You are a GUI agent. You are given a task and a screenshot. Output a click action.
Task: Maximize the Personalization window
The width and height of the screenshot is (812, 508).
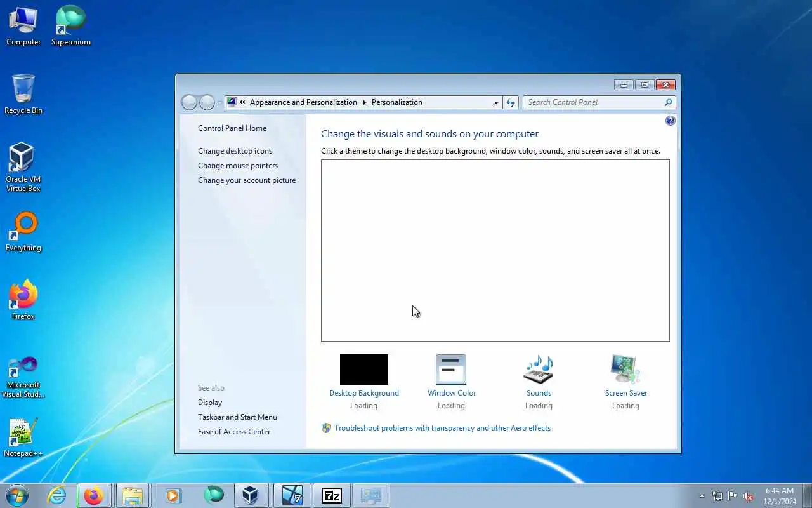(645, 84)
